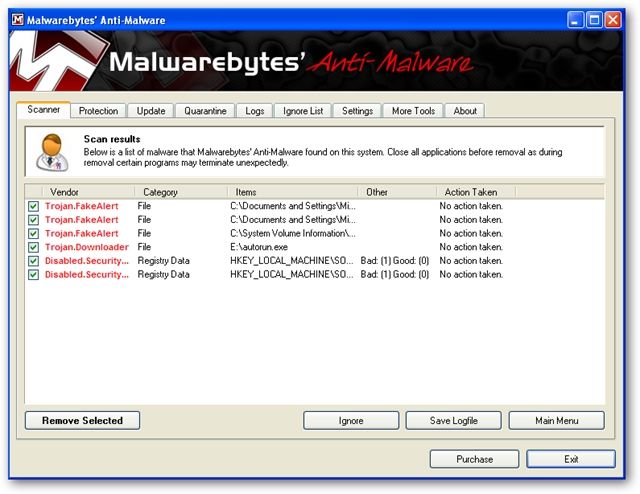Click the doctor avatar beside Scan results
The image size is (640, 494).
pos(52,152)
